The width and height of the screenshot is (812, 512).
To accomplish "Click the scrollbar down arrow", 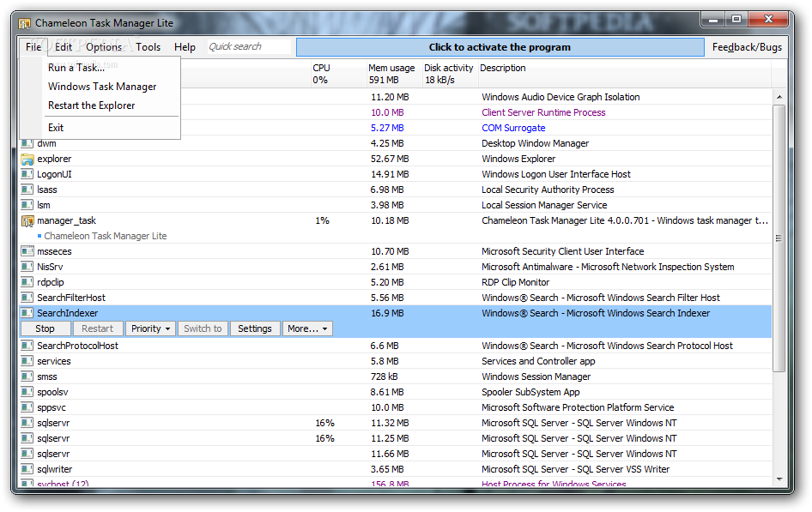I will [x=779, y=479].
